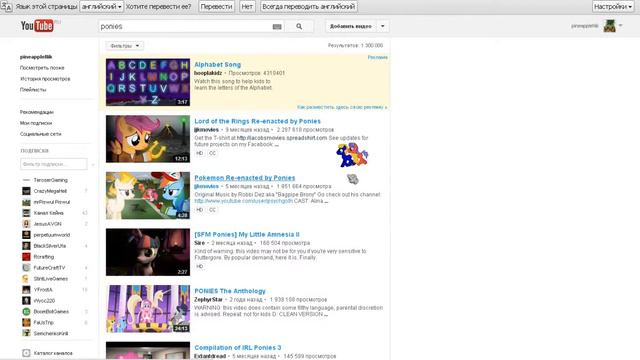Open 'Compilation of IRL Ponies 3' title
This screenshot has height=360, width=640.
click(238, 348)
